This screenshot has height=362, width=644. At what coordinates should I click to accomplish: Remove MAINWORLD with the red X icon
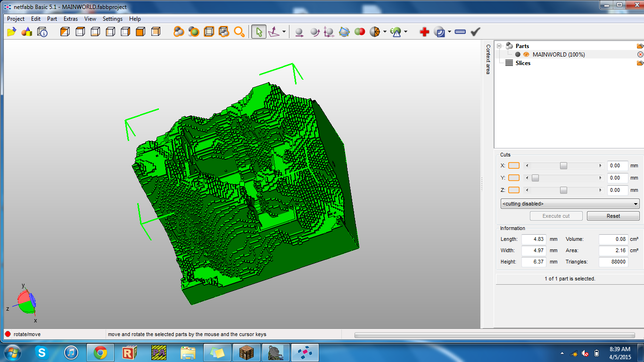click(x=640, y=55)
